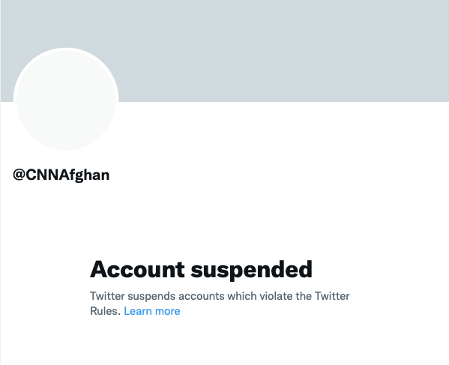Click the word Twitter starting the description

[x=107, y=296]
